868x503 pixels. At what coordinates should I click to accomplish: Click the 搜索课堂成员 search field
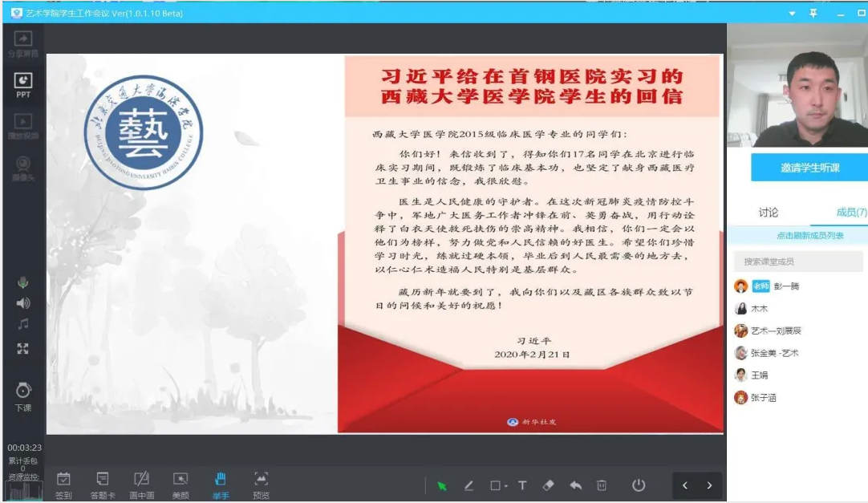[x=798, y=262]
